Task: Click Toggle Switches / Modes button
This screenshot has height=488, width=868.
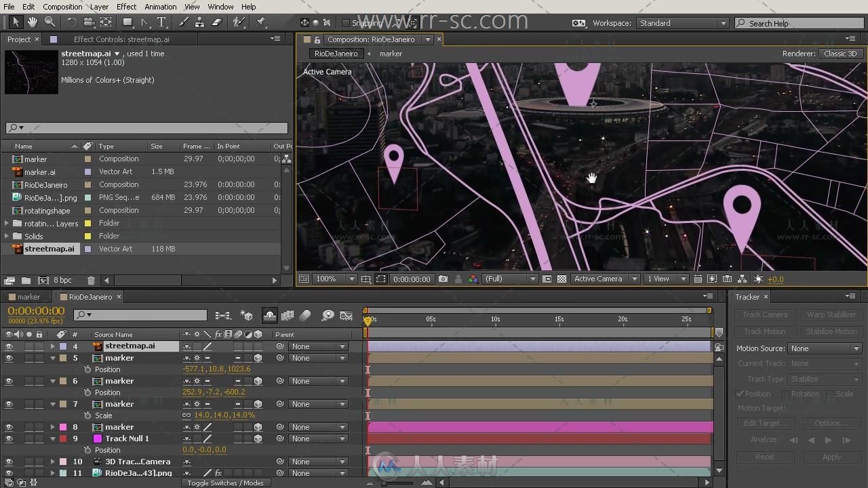Action: pos(225,483)
